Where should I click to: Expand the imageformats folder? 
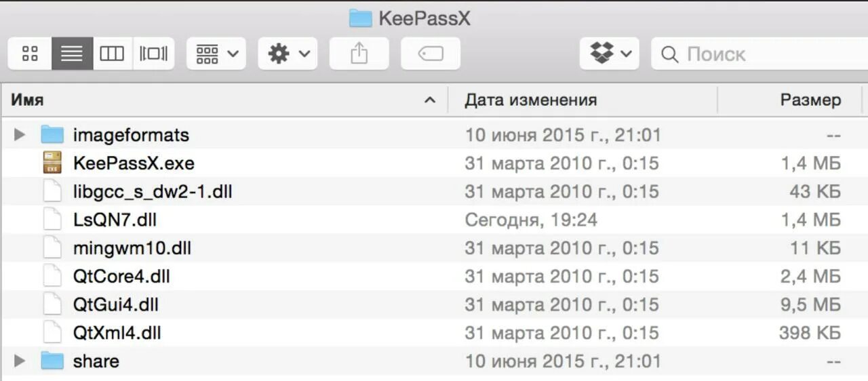point(20,135)
